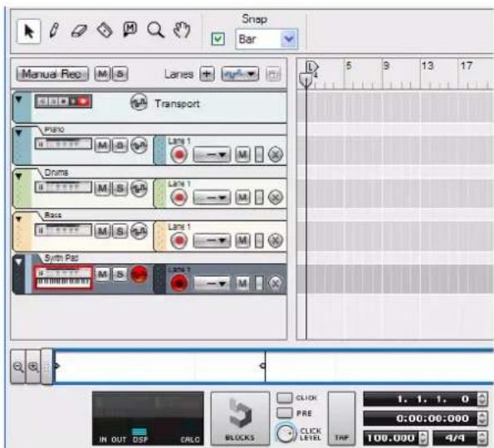Delete Synth Pad Lane 1 with X button
Image resolution: width=494 pixels, height=448 pixels.
276,284
